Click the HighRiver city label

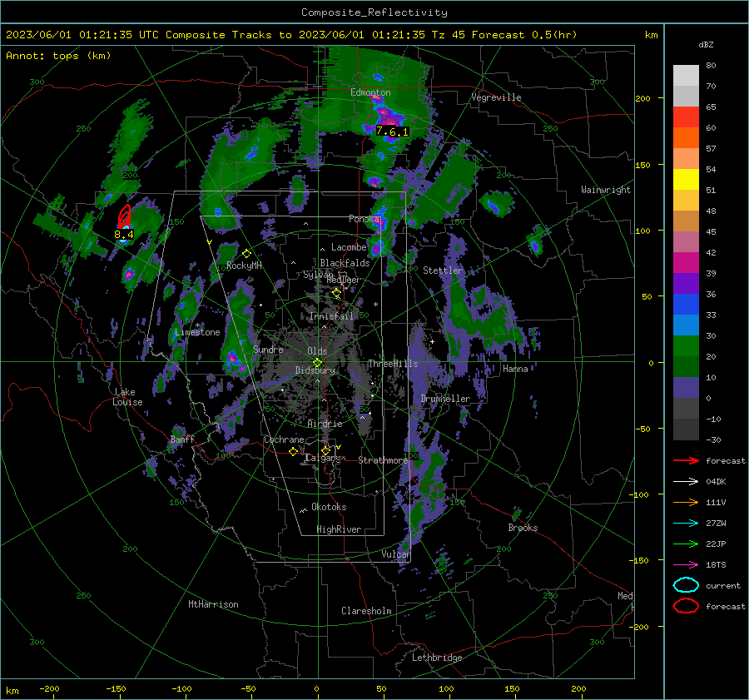click(x=339, y=529)
